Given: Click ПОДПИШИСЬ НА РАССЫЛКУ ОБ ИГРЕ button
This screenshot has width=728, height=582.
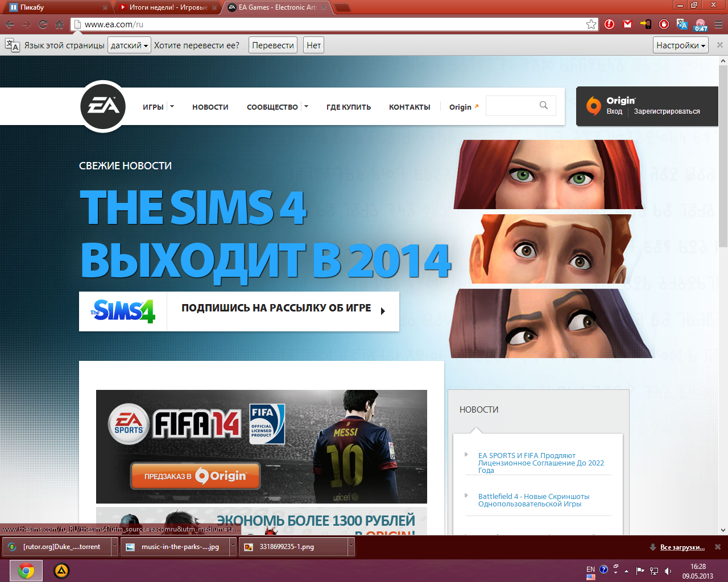Looking at the screenshot, I should tap(283, 311).
